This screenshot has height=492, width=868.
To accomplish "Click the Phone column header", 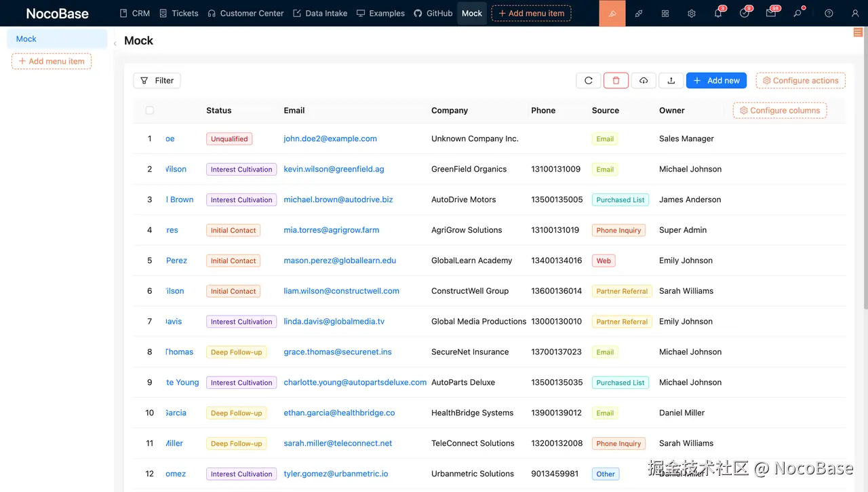I will [x=543, y=110].
